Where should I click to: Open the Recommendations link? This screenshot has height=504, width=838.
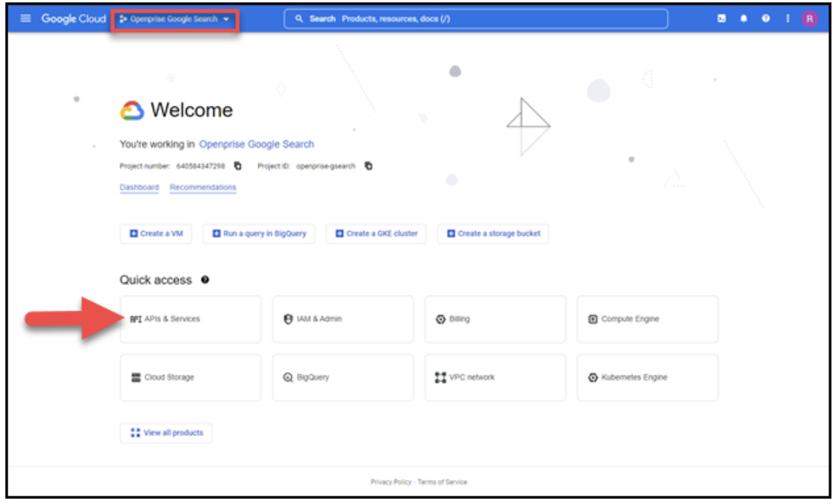click(203, 188)
